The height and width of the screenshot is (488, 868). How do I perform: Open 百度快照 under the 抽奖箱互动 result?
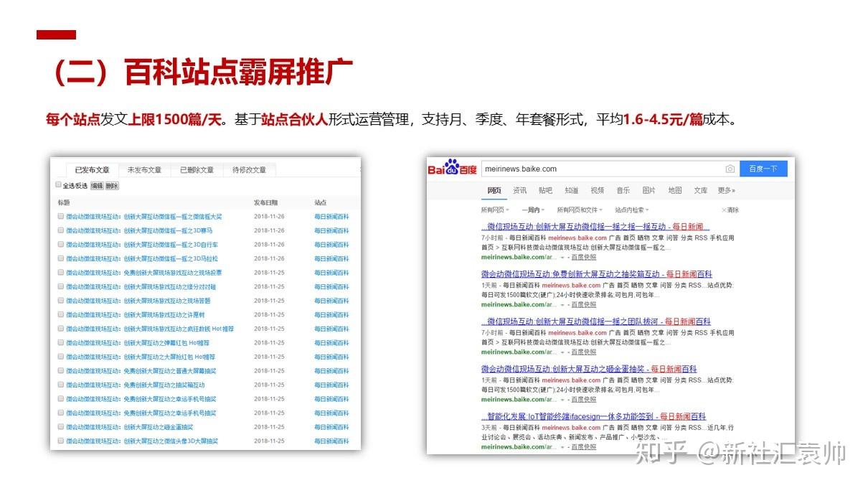tap(583, 304)
